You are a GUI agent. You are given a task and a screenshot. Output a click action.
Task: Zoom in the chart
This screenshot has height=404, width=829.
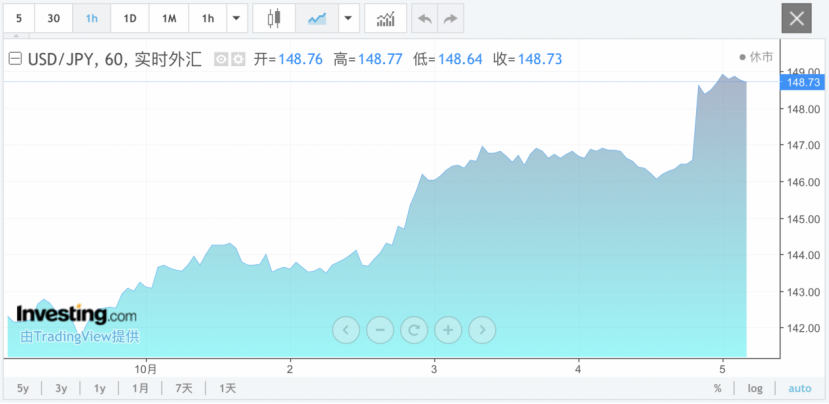point(448,329)
